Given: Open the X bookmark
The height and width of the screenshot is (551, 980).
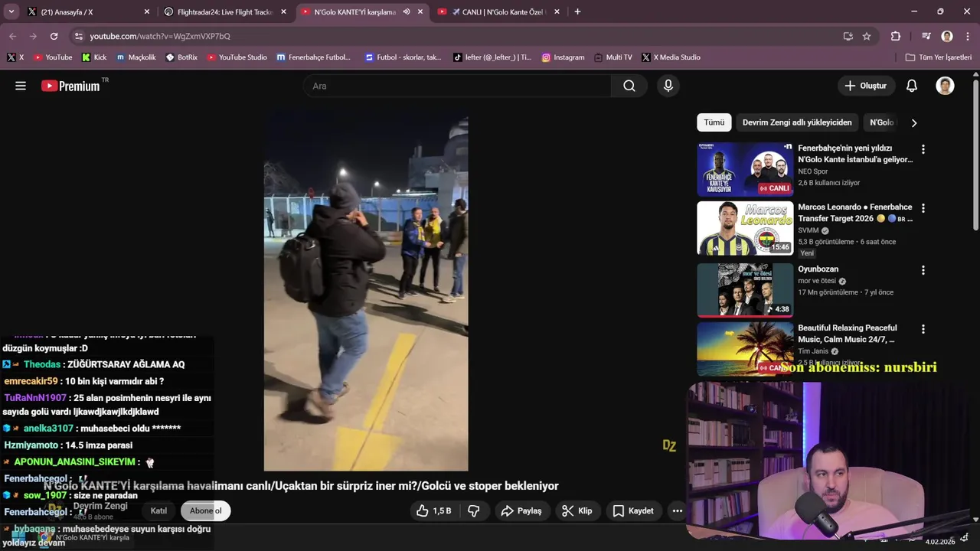Looking at the screenshot, I should click(x=15, y=57).
